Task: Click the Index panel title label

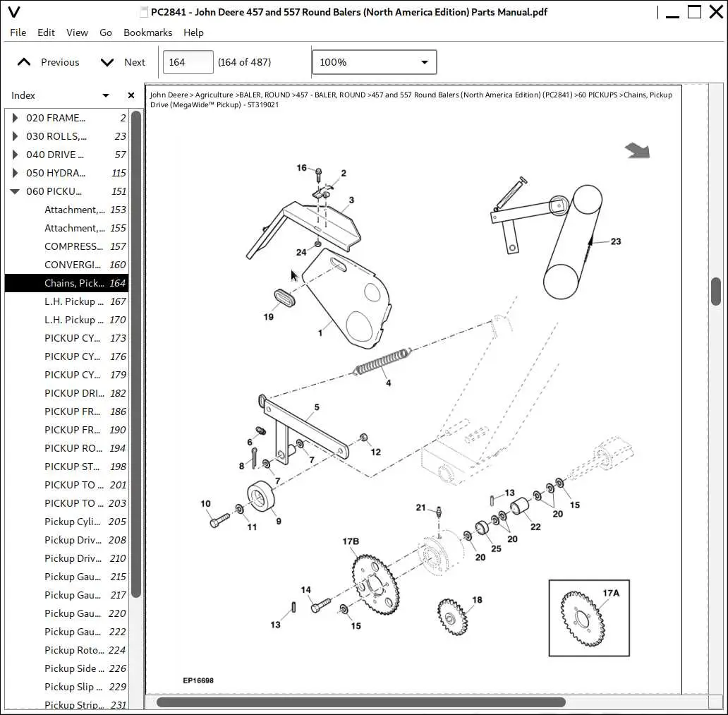Action: coord(23,95)
